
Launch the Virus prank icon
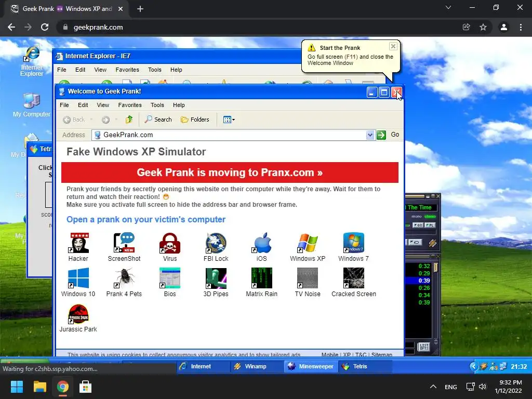click(x=170, y=247)
